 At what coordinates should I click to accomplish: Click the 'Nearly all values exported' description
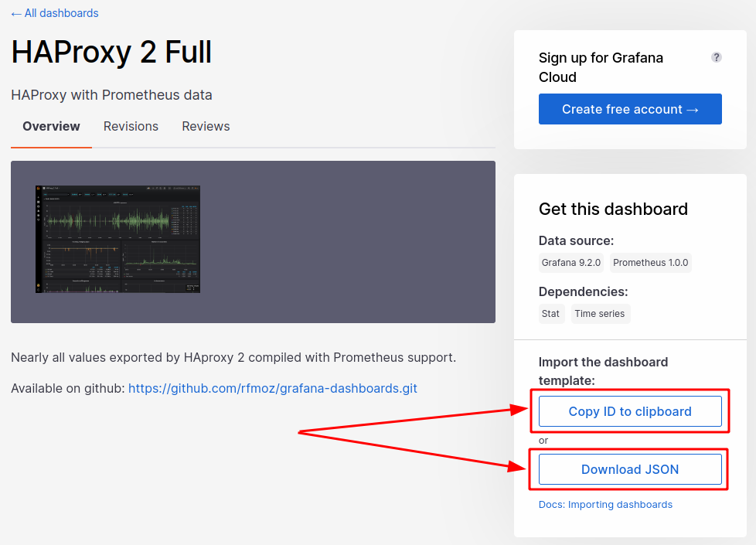point(233,357)
